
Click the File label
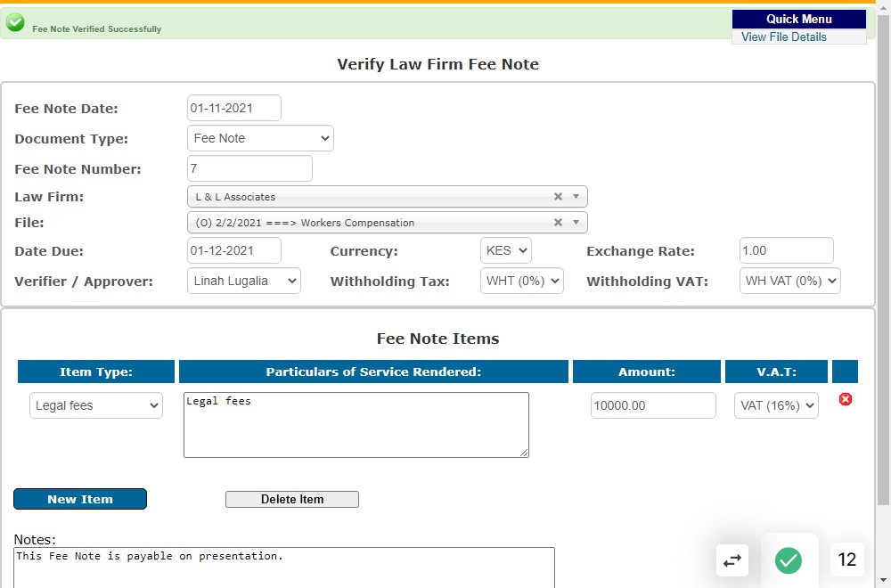tap(29, 223)
